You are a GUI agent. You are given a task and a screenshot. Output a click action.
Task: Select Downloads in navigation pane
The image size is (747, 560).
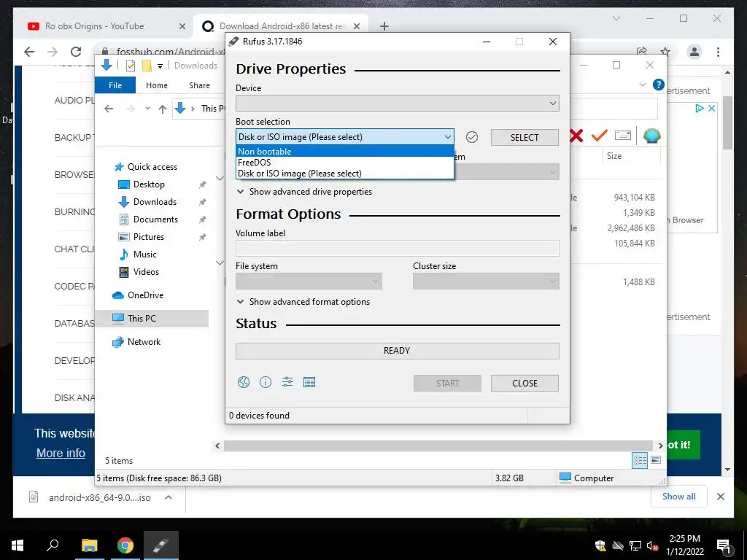tap(155, 202)
